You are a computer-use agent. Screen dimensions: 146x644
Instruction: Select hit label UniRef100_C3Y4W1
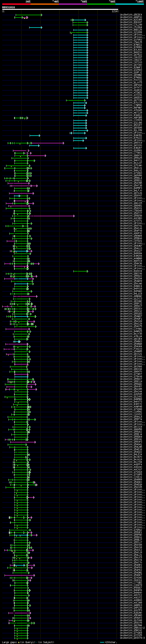131,329
